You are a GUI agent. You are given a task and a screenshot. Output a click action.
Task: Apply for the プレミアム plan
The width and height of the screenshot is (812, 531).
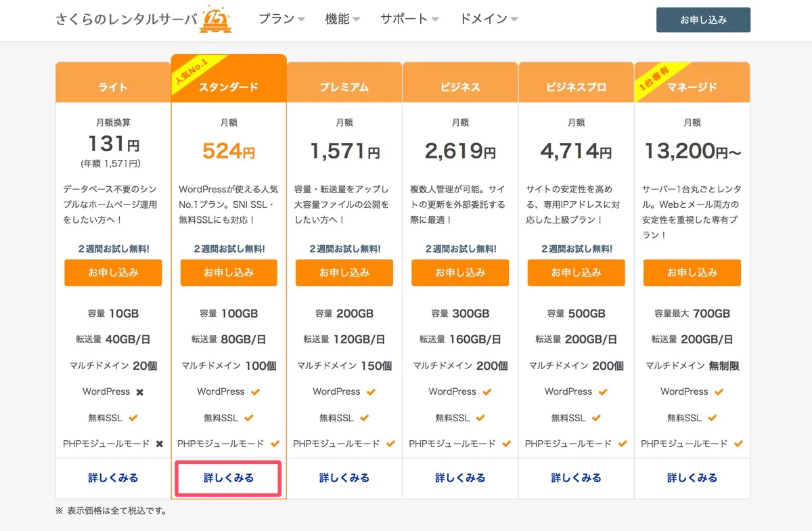click(344, 272)
